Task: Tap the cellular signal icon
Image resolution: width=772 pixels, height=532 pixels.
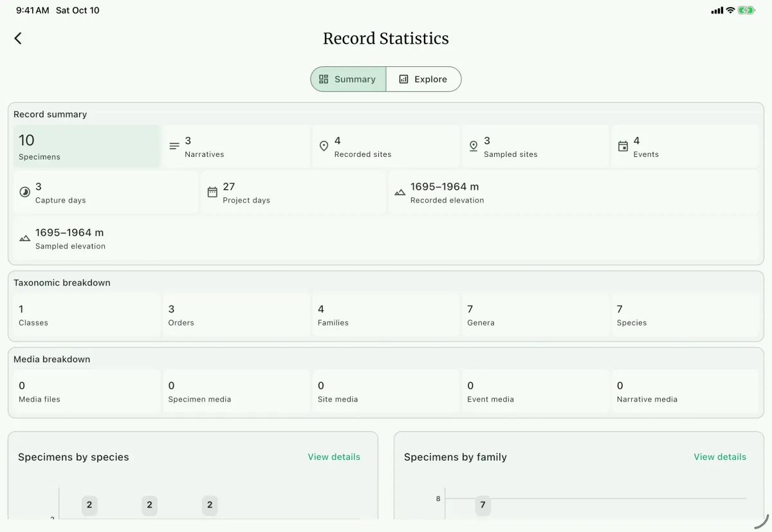Action: pos(717,10)
